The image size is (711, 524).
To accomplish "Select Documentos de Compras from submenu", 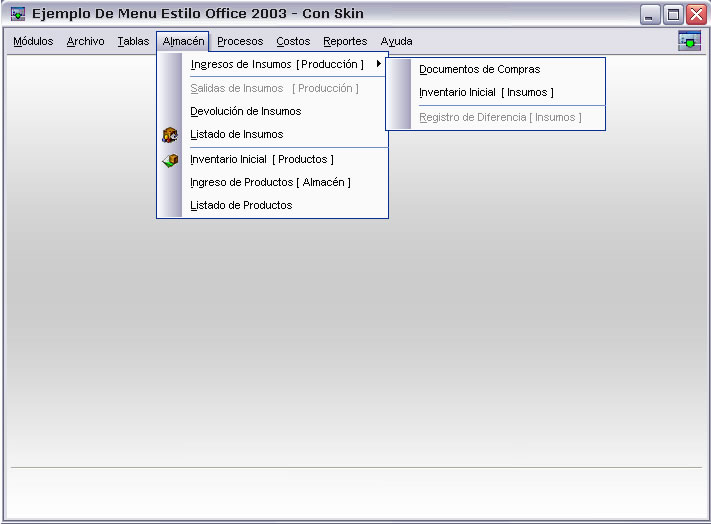I will point(479,70).
